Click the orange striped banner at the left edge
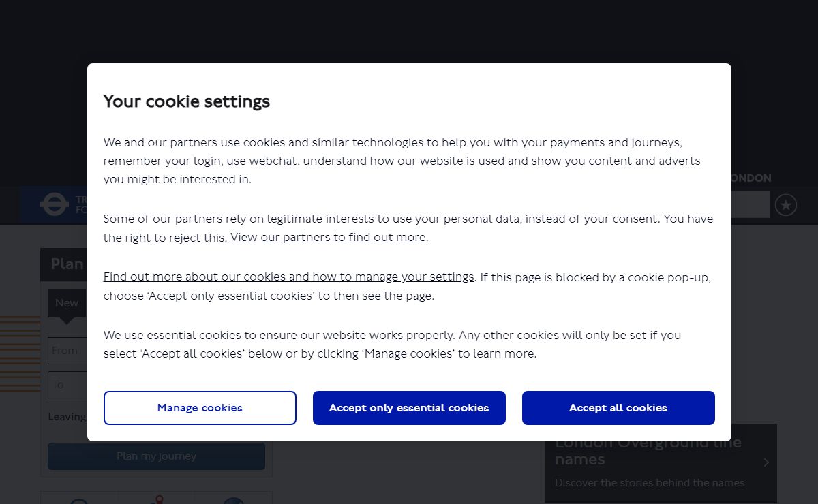The image size is (818, 504). tap(20, 354)
